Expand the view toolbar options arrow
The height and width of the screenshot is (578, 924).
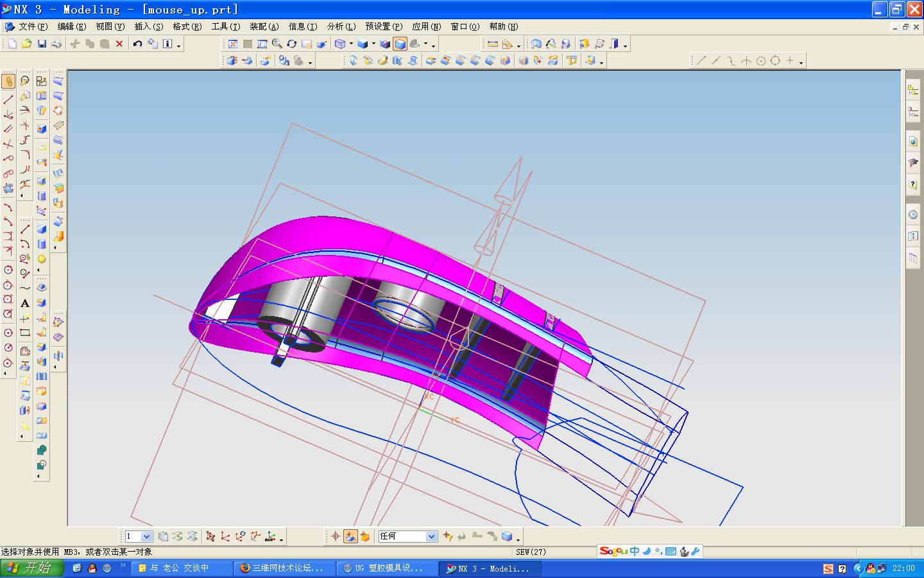point(434,46)
